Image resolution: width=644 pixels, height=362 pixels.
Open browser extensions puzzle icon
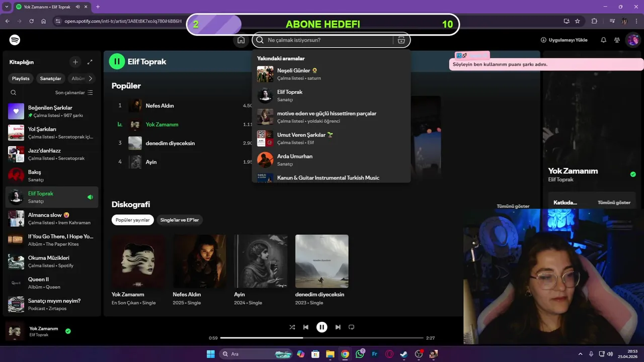[594, 21]
